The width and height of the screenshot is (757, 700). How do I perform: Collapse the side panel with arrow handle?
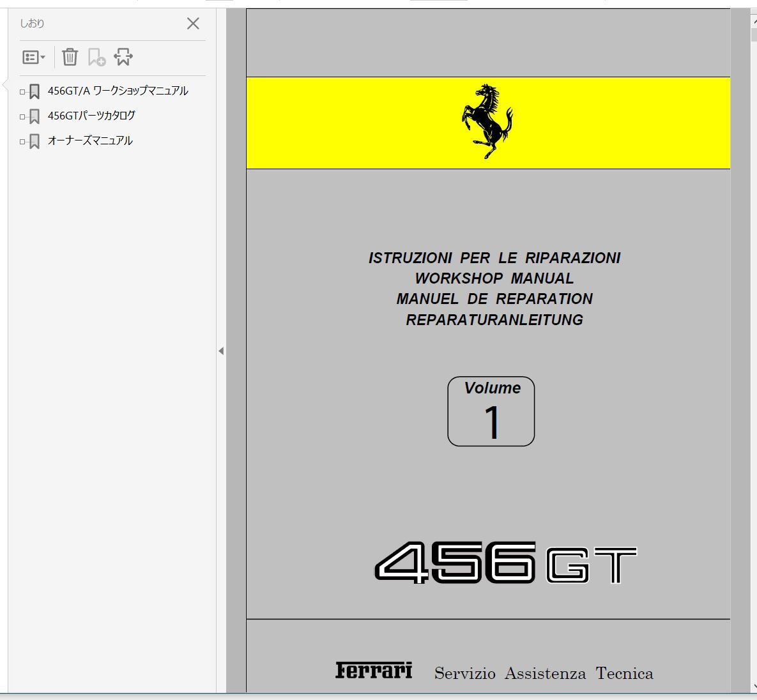coord(221,351)
